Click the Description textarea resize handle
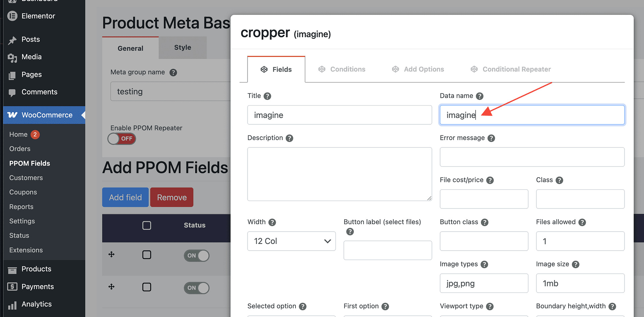This screenshot has height=317, width=644. (x=429, y=198)
